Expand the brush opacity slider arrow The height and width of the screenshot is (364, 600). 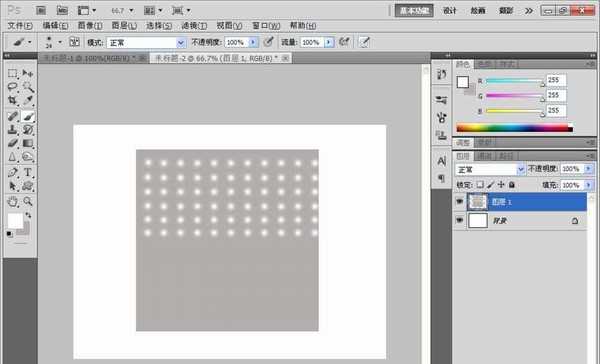253,42
